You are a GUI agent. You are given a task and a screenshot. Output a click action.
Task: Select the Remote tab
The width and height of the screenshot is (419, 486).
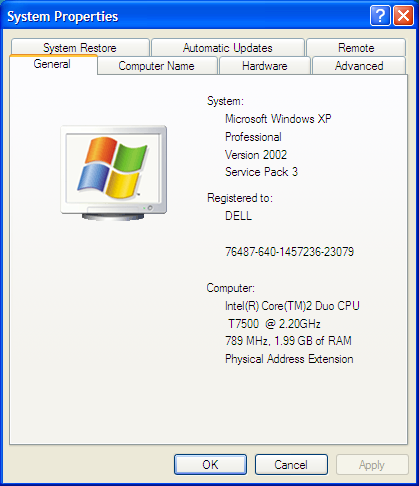coord(356,48)
